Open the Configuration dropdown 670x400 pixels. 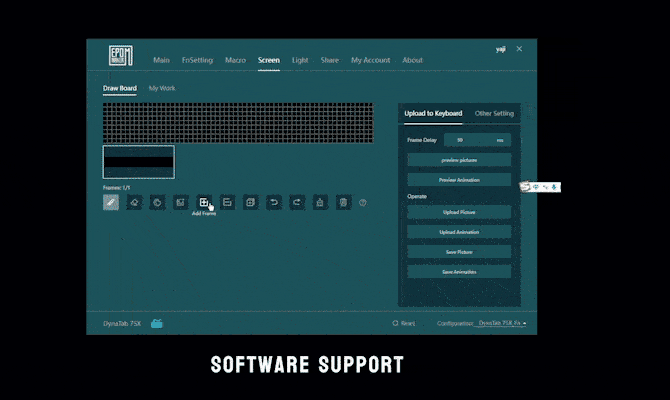click(x=502, y=324)
